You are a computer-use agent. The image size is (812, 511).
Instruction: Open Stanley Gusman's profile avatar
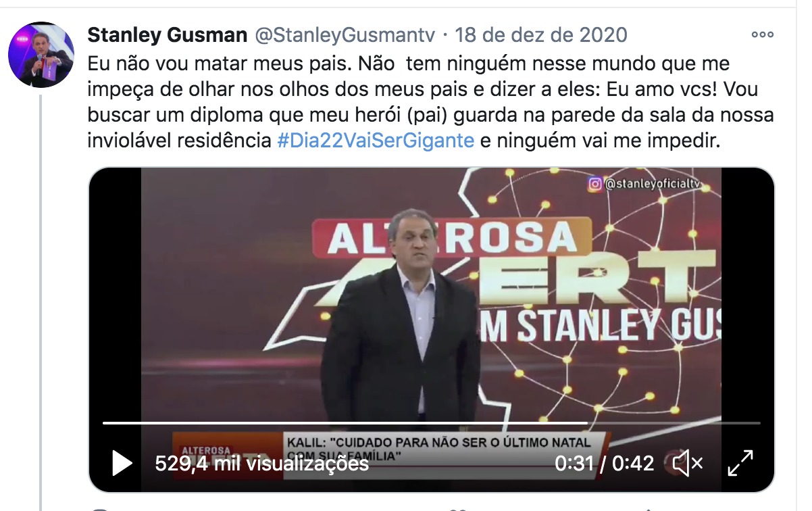(41, 55)
